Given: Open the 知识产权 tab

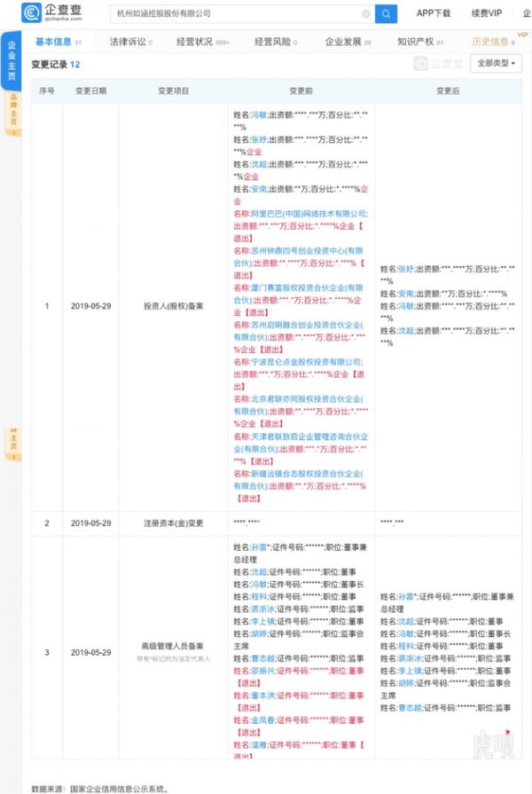Looking at the screenshot, I should [x=416, y=42].
